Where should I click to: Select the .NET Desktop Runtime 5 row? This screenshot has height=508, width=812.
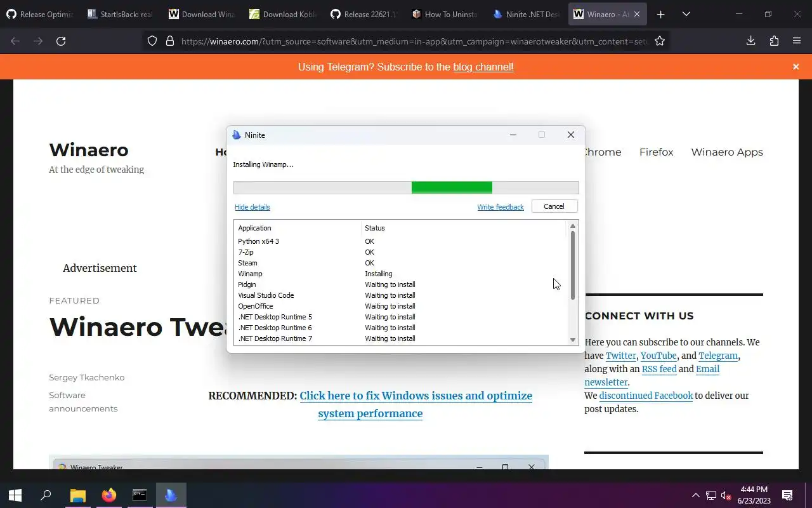point(400,317)
